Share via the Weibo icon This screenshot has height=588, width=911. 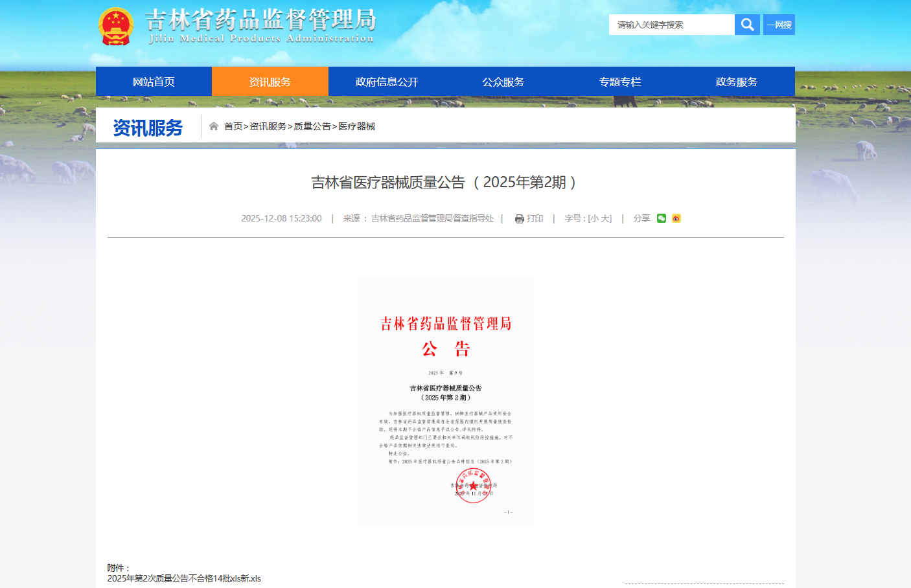tap(676, 218)
